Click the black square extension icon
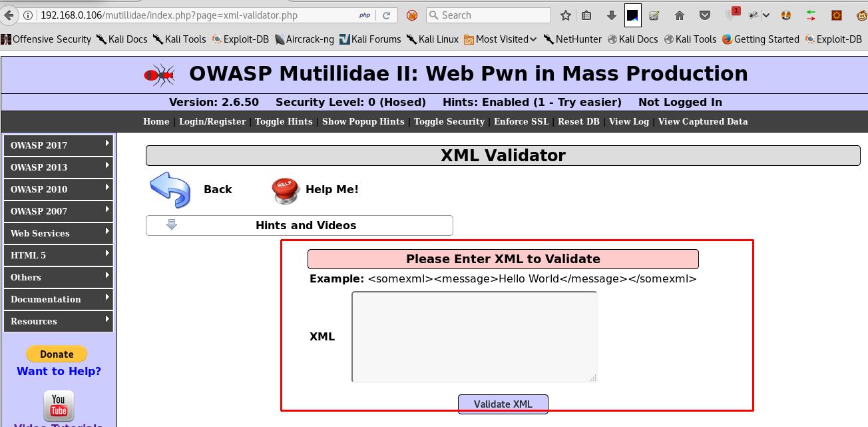The width and height of the screenshot is (868, 427). pos(633,15)
